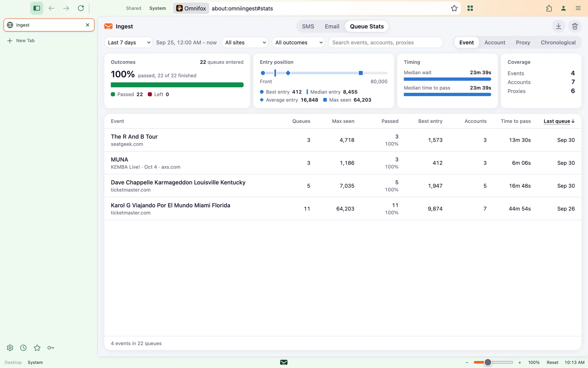Group by Event view
Viewport: 588px width, 368px height.
tap(466, 42)
